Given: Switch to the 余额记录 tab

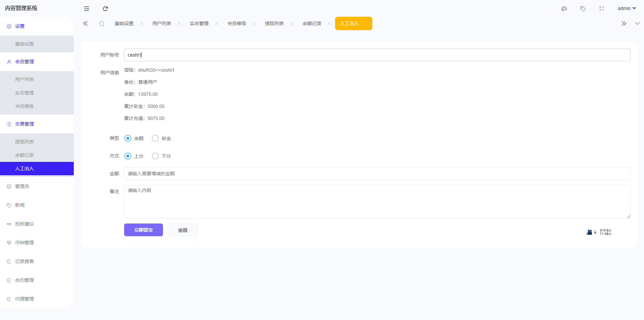Looking at the screenshot, I should [x=312, y=23].
